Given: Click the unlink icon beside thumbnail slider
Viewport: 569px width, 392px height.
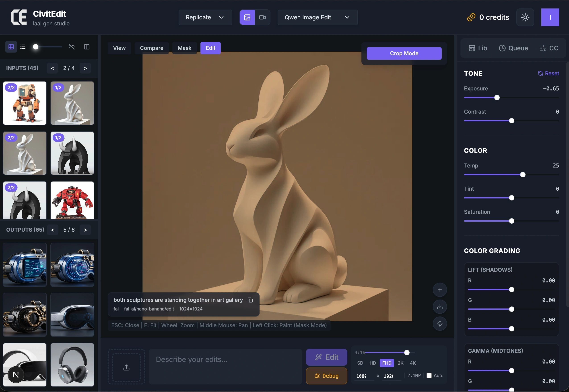Looking at the screenshot, I should [72, 47].
